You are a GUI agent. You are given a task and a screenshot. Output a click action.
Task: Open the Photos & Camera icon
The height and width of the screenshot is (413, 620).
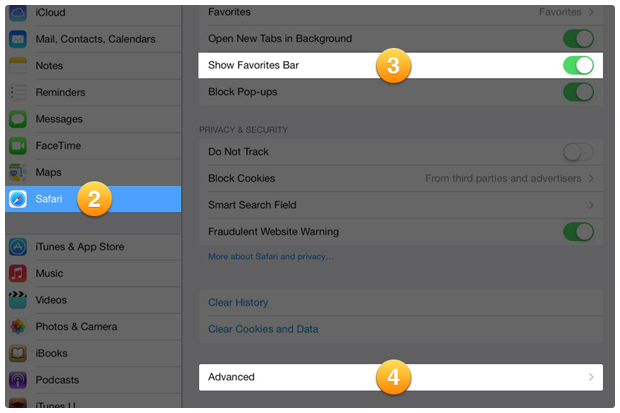pos(18,326)
